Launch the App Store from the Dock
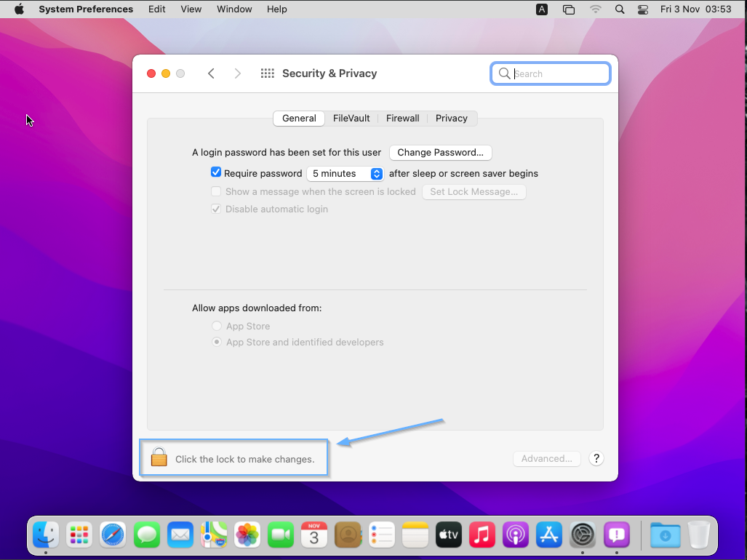 click(x=549, y=536)
